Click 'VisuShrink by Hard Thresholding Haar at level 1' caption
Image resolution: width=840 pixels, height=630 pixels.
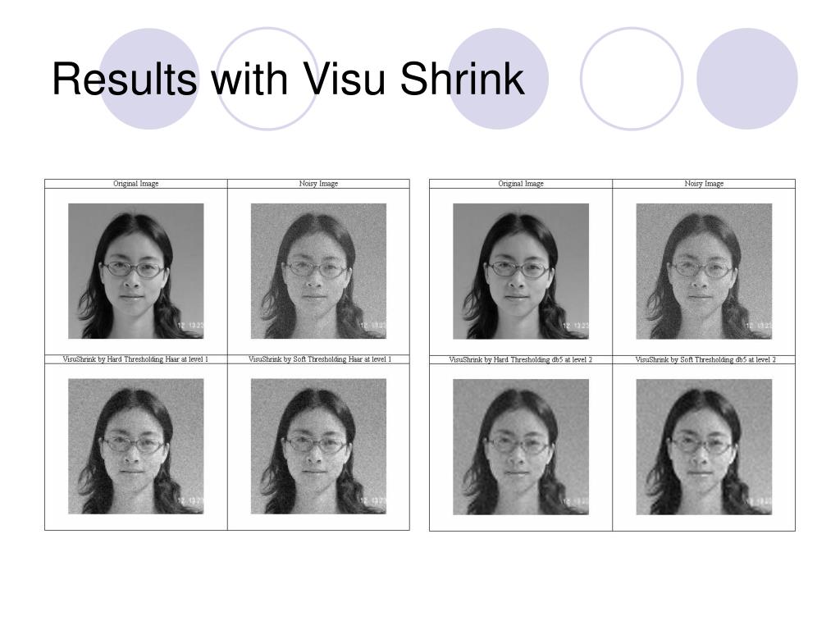tap(135, 359)
